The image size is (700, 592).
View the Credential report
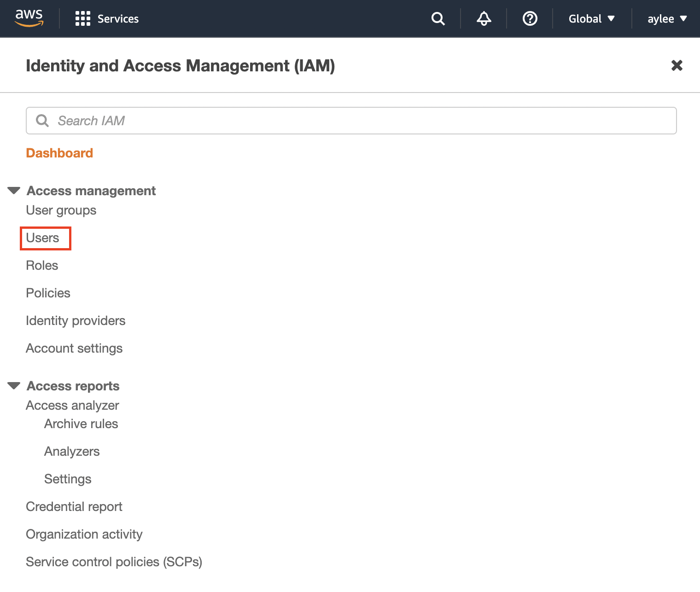pos(74,507)
